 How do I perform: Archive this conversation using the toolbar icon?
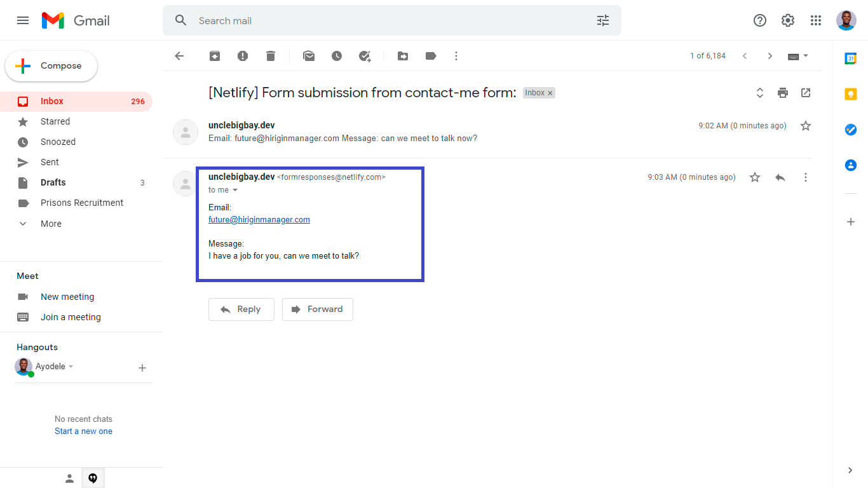click(x=215, y=56)
